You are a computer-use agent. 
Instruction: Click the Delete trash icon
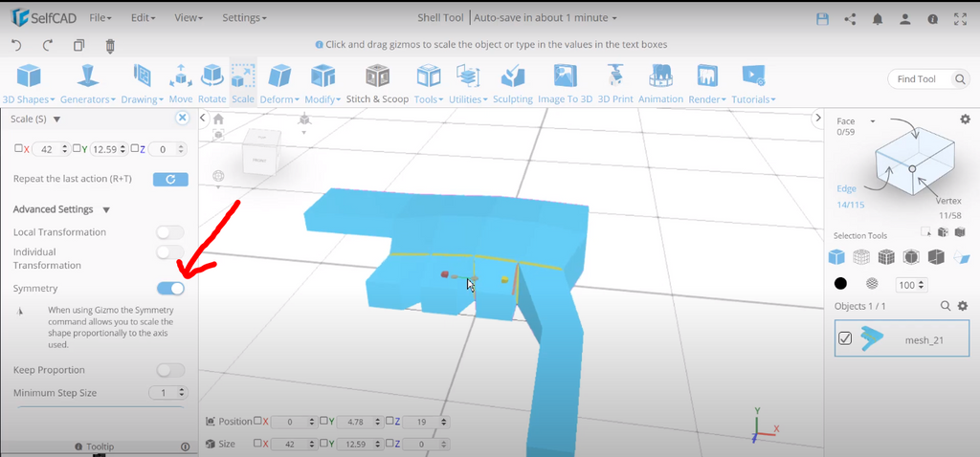(110, 45)
